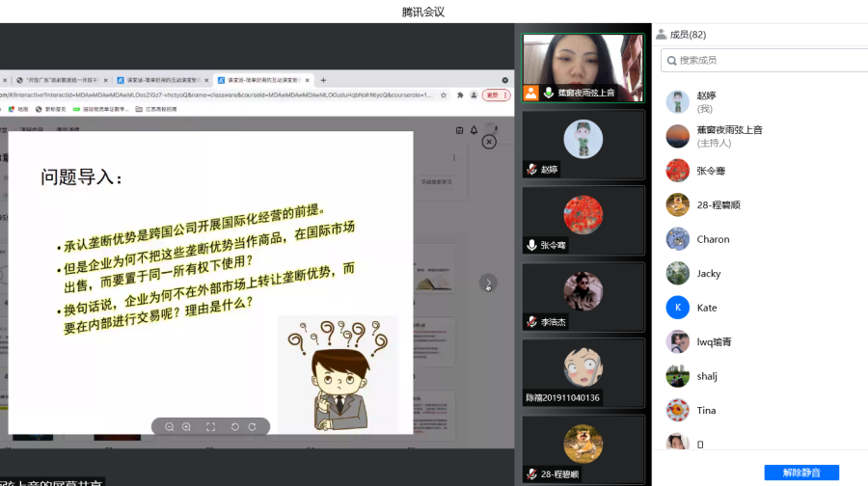
Task: Click the zoom in magnifier icon
Action: [x=186, y=426]
